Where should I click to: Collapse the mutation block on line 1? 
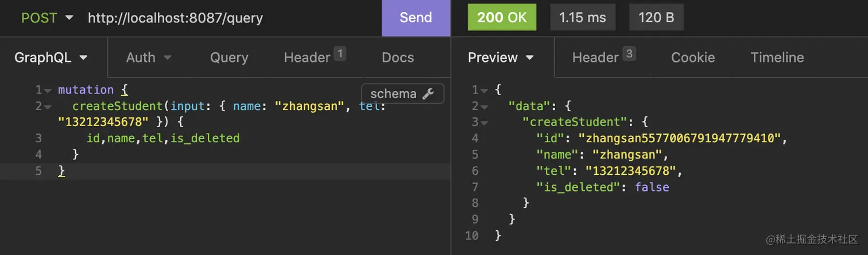48,91
